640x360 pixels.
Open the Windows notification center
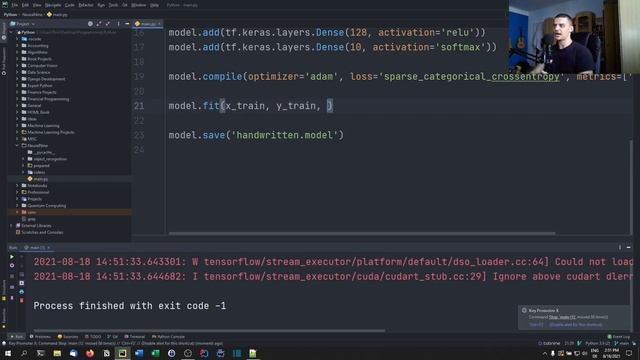pos(629,353)
